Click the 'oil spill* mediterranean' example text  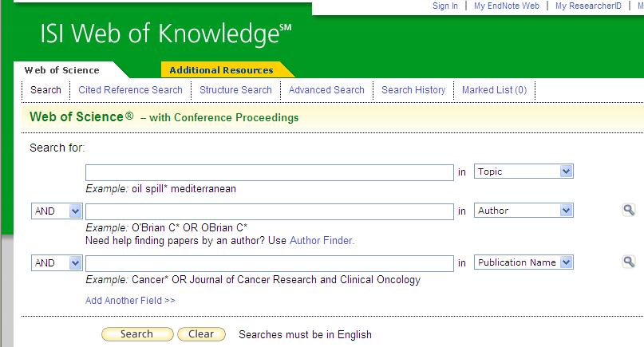tap(184, 189)
